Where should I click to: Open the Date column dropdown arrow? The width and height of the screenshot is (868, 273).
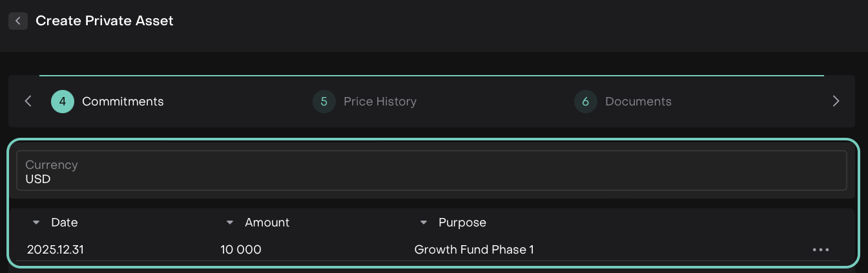point(36,223)
